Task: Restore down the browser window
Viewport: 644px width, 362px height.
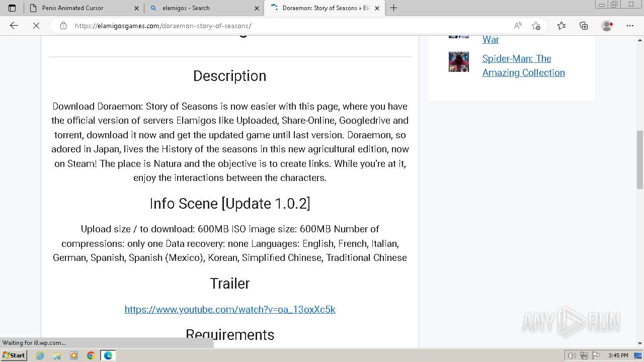Action: 614,4
